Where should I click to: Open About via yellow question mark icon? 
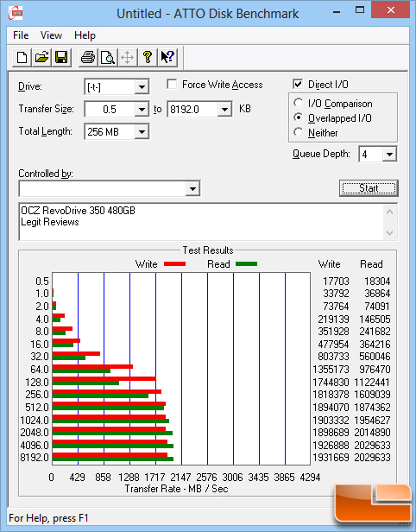point(147,57)
